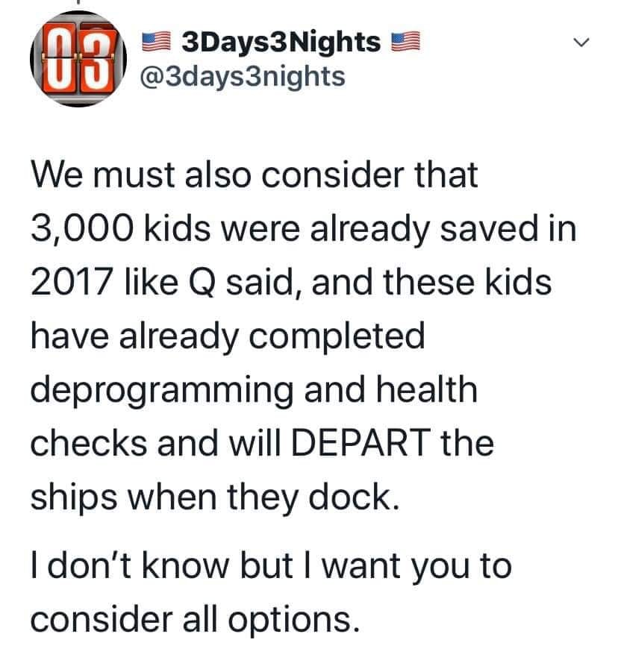Screen dimensions: 618x672
Task: Click the line "I don't know but I want you to"
Action: 271,565
